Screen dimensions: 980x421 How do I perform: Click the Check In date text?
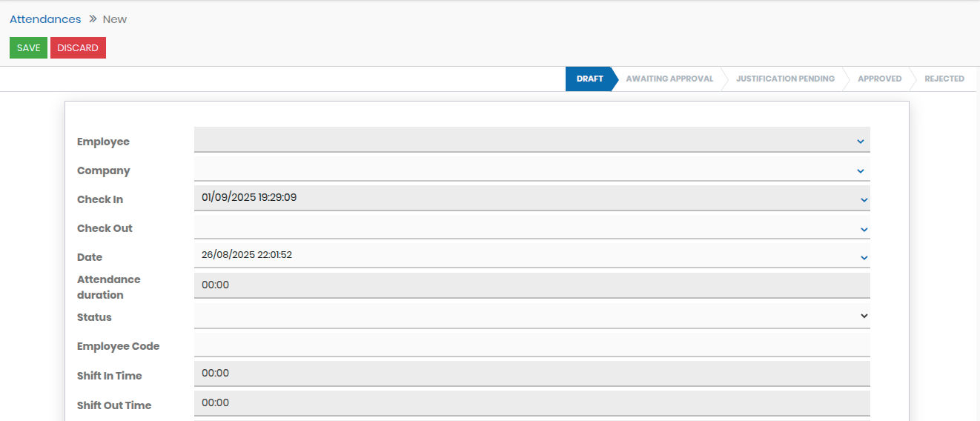249,198
